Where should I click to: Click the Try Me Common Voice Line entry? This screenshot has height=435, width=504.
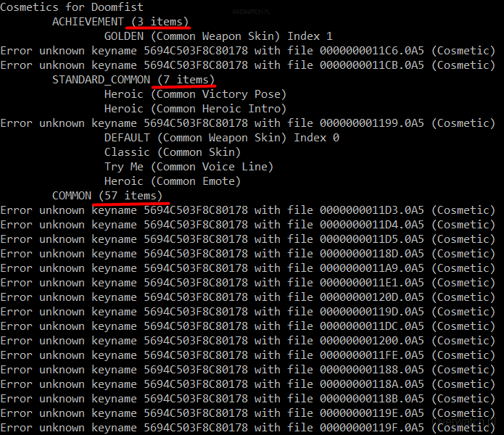(x=188, y=167)
